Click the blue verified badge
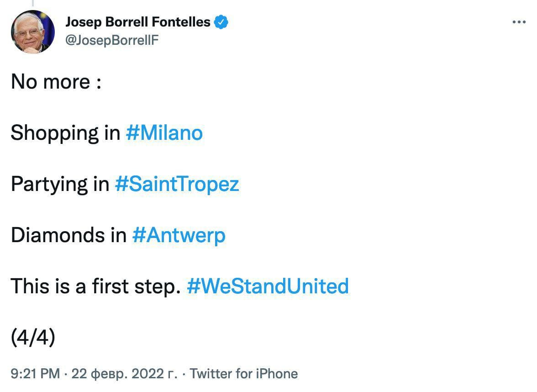537x392 pixels. [221, 22]
